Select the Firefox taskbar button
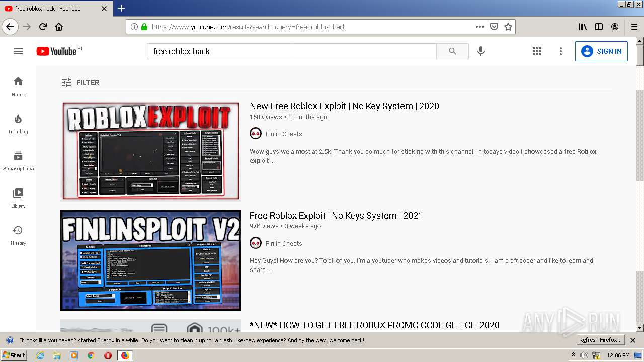 click(x=125, y=355)
